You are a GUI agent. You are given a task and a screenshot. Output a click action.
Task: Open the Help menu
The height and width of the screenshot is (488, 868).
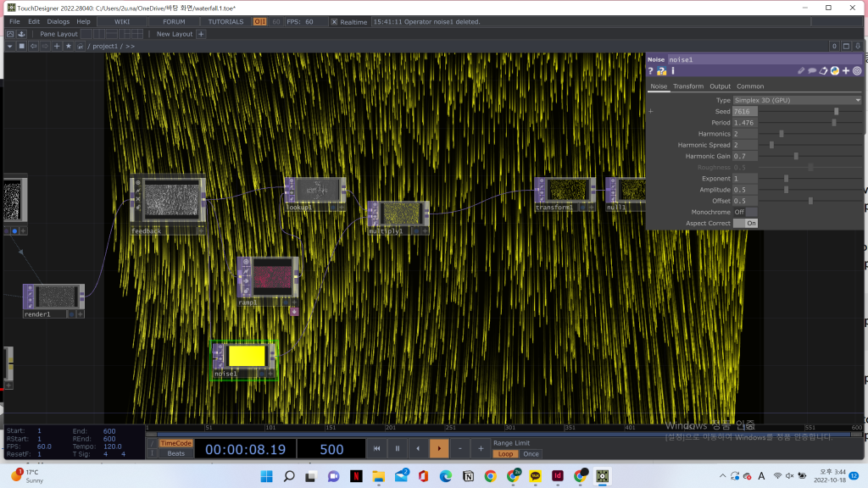84,21
